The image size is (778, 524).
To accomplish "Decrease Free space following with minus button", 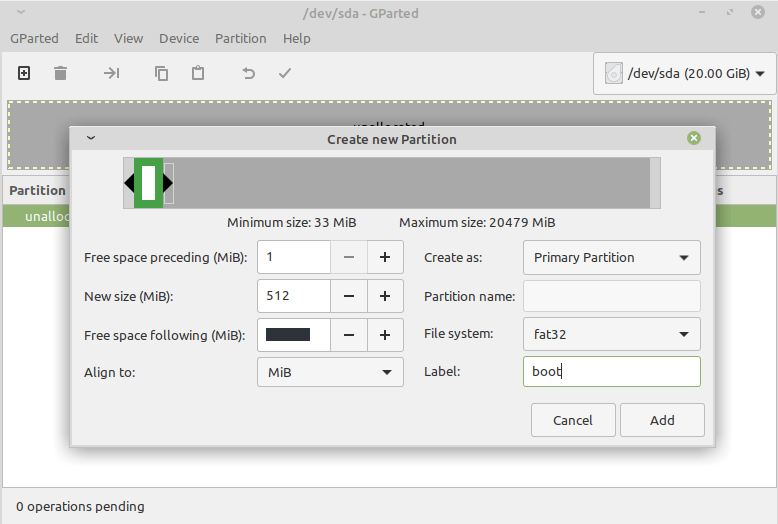I will click(349, 334).
